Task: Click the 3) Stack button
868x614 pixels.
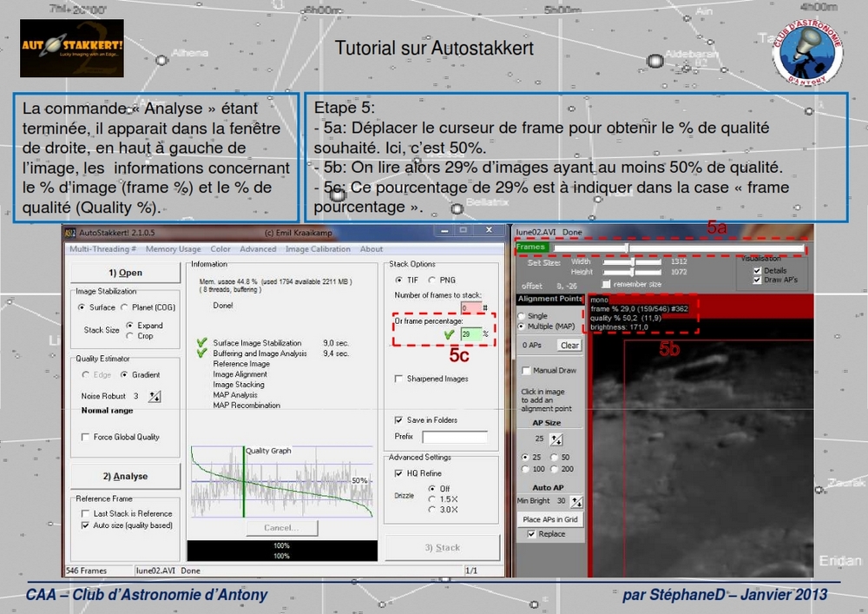Action: (443, 547)
